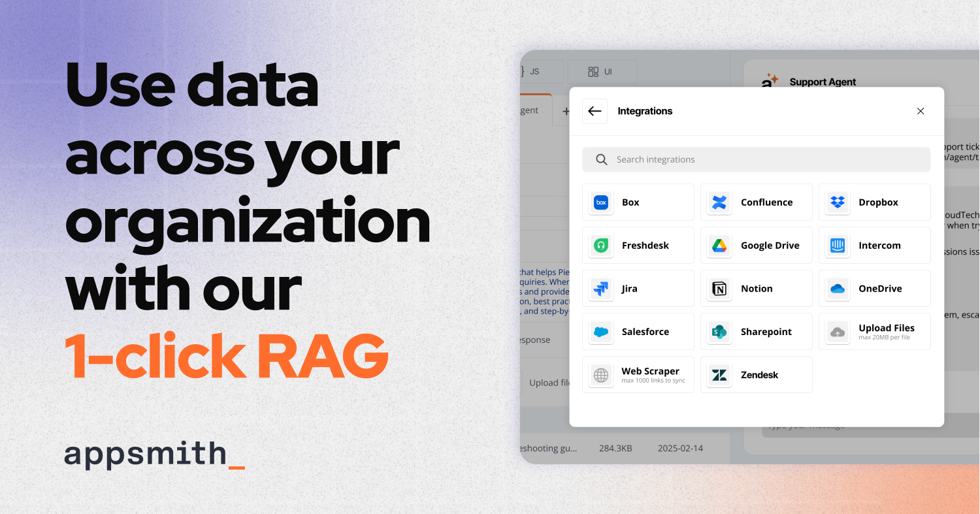This screenshot has height=514, width=980.
Task: Click the Google Drive logo icon
Action: click(719, 246)
